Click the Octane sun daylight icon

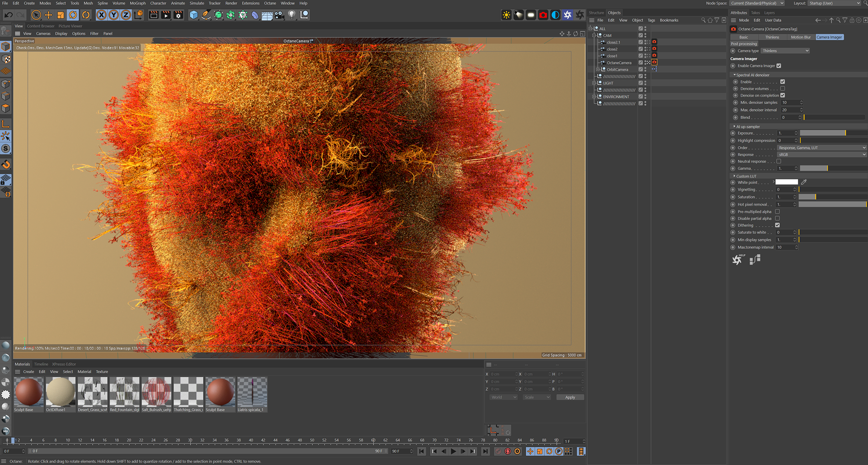click(x=506, y=15)
